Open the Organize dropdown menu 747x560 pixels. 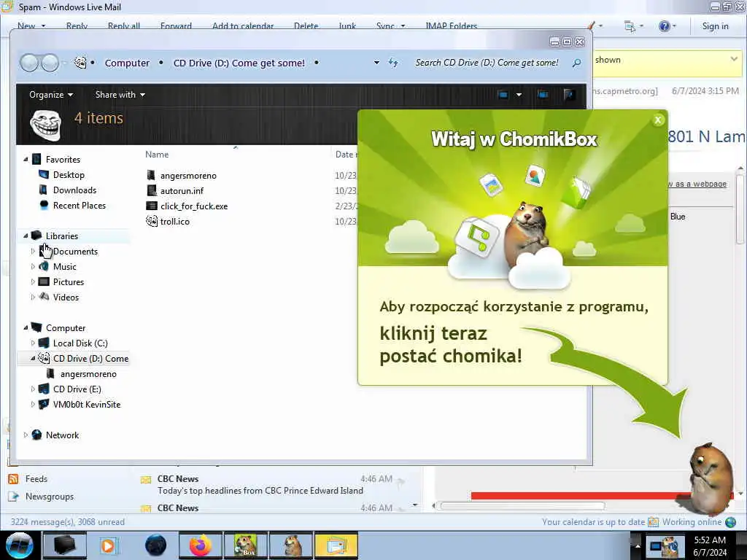51,94
